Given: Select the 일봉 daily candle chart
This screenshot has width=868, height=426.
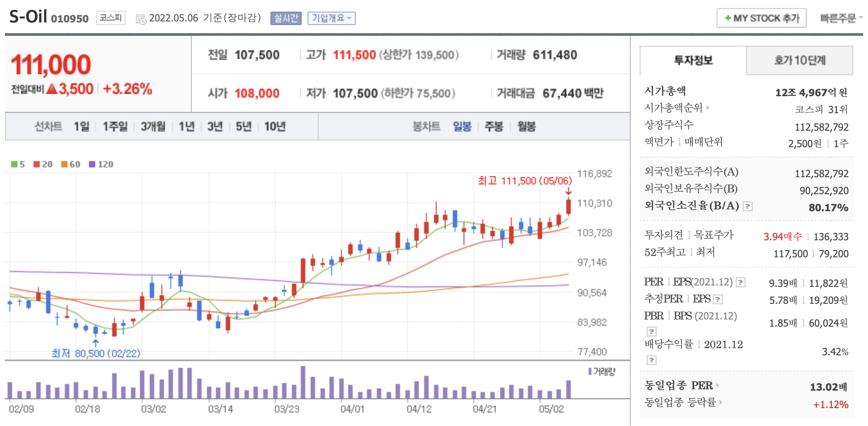Looking at the screenshot, I should pos(462,127).
